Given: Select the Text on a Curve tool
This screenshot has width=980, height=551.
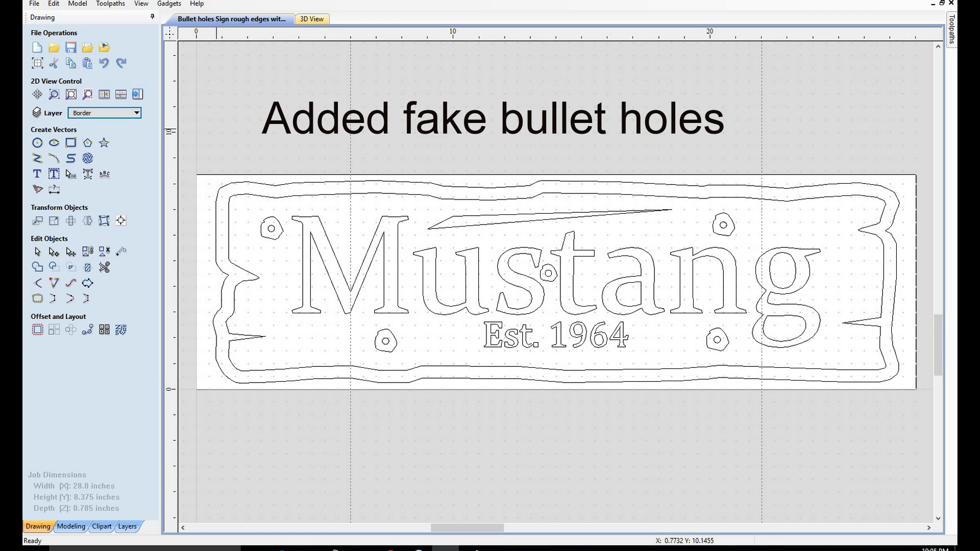Looking at the screenshot, I should 104,174.
